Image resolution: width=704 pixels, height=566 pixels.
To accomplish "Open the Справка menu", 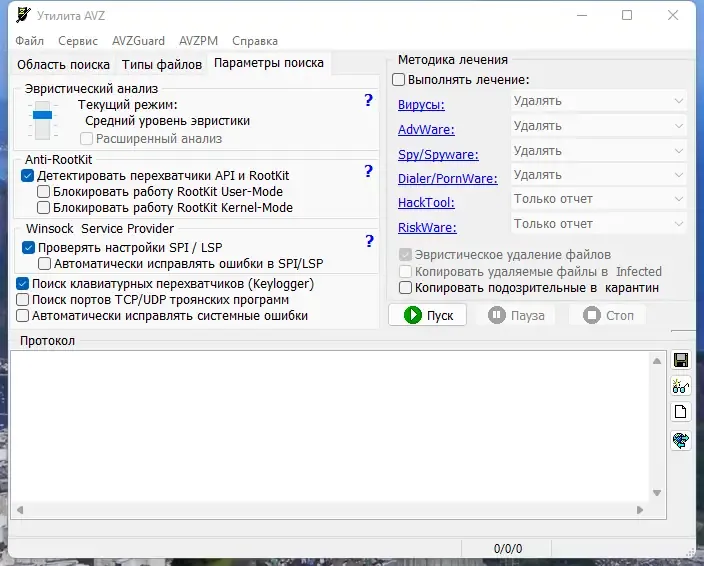I will [255, 41].
